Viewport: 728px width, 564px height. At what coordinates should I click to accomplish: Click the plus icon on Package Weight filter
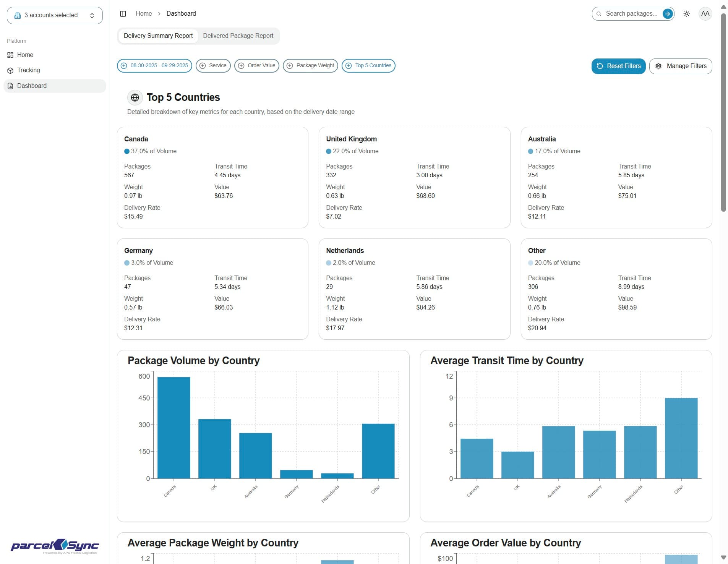(290, 66)
